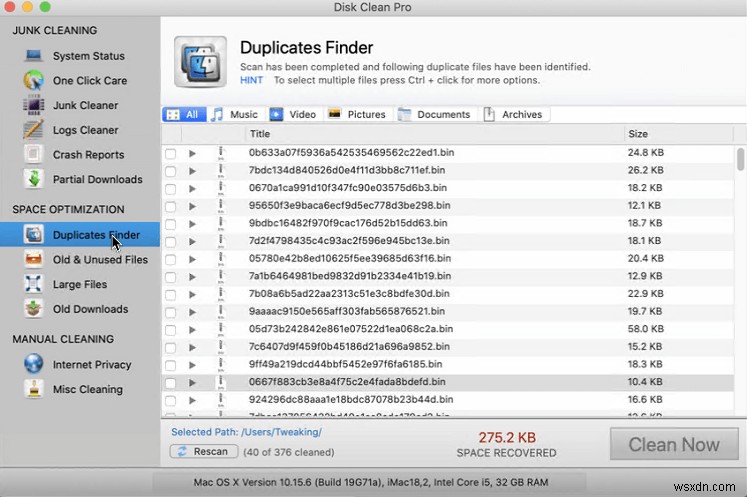Click the file list vertical scrollbar thumb
Image resolution: width=747 pixels, height=497 pixels.
740,159
